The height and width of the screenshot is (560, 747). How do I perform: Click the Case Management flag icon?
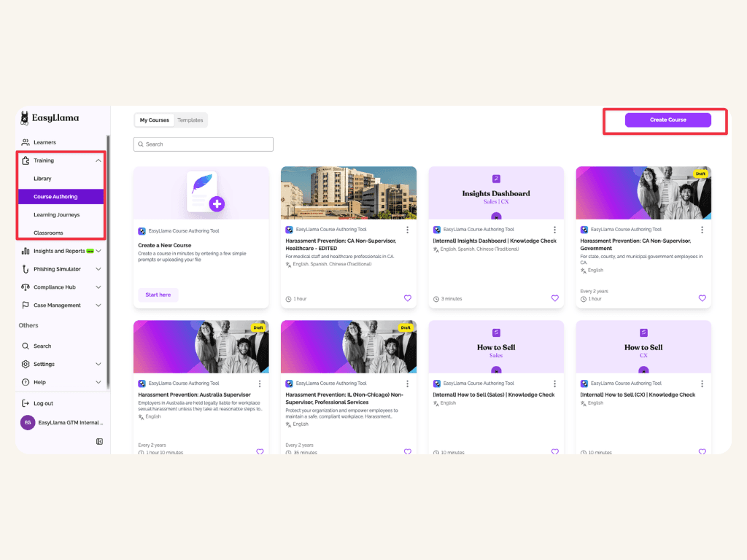click(26, 306)
